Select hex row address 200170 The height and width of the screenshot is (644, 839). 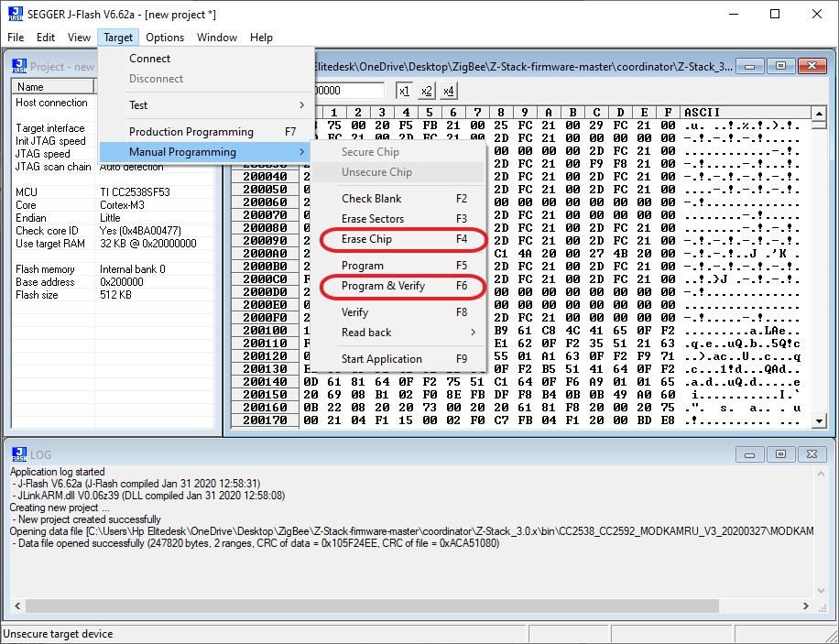(265, 420)
